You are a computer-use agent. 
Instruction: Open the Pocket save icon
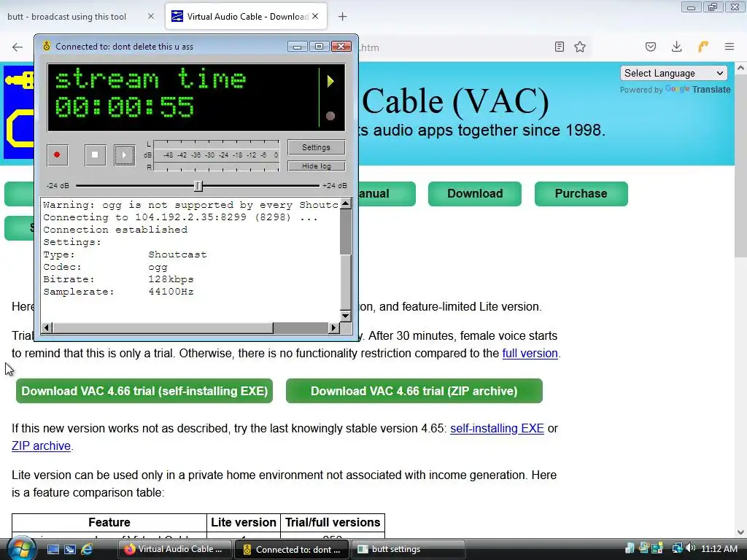(x=651, y=47)
